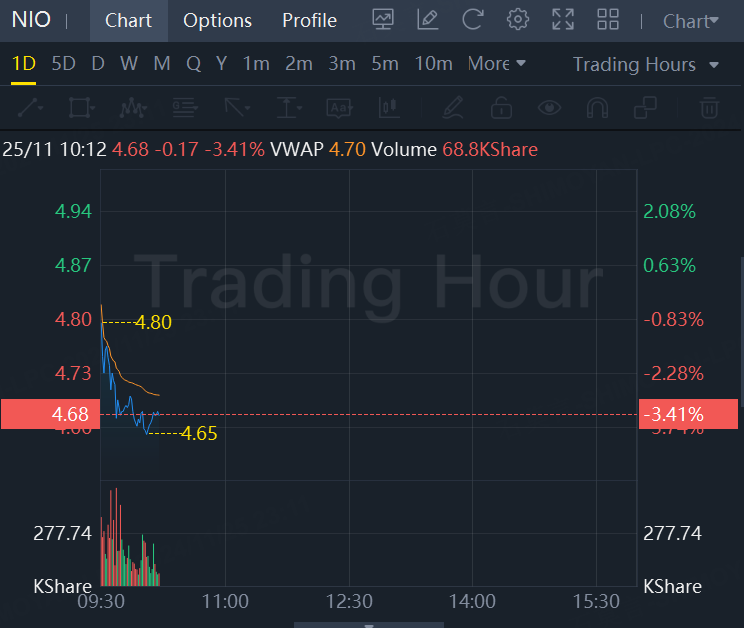Image resolution: width=744 pixels, height=628 pixels.
Task: Click the edit drawing pencil icon
Action: [x=427, y=19]
